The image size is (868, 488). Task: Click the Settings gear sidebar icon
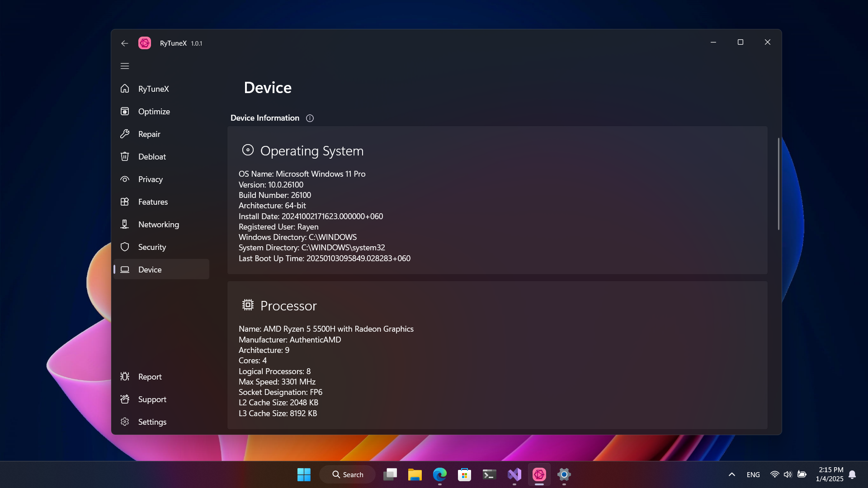tap(125, 422)
